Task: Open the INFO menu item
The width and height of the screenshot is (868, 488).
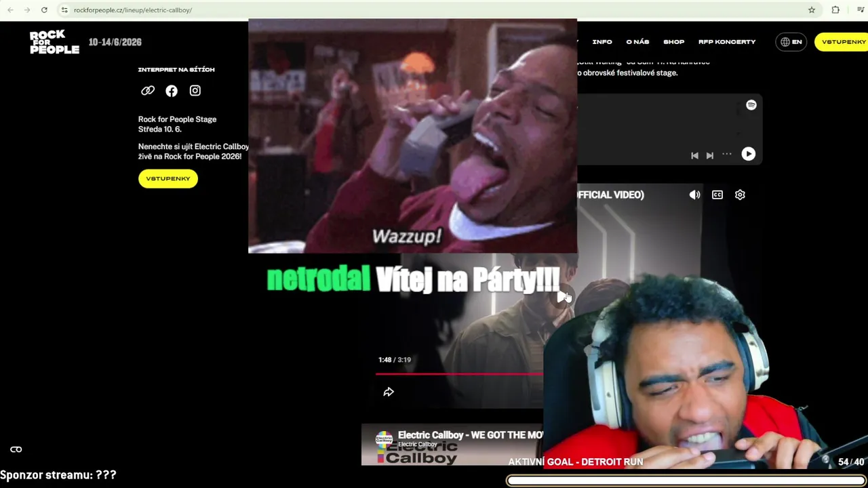Action: [602, 42]
